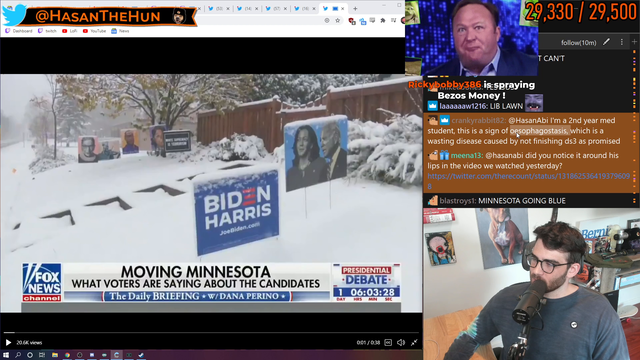Image resolution: width=640 pixels, height=360 pixels.
Task: Open Steam from the taskbar
Action: pyautogui.click(x=141, y=355)
